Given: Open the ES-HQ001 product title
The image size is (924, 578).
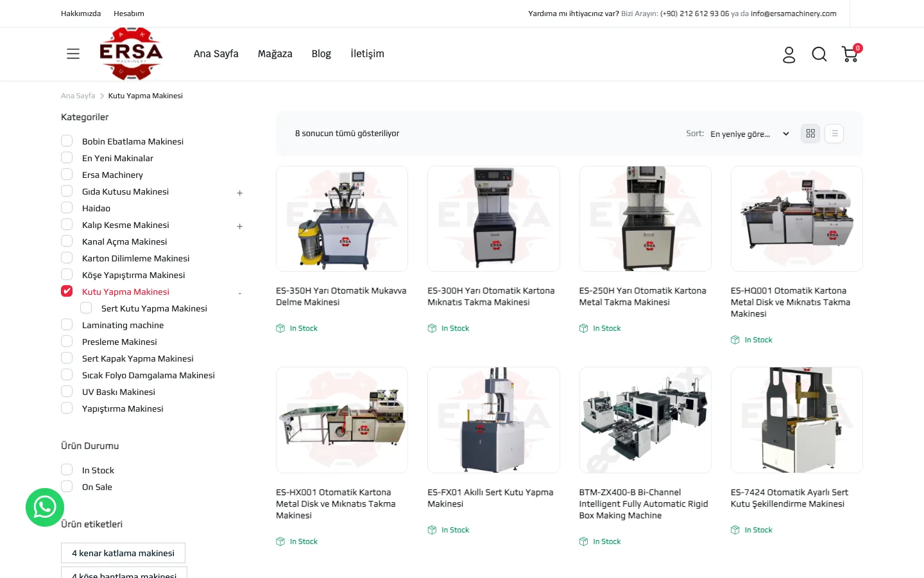Looking at the screenshot, I should pyautogui.click(x=791, y=302).
